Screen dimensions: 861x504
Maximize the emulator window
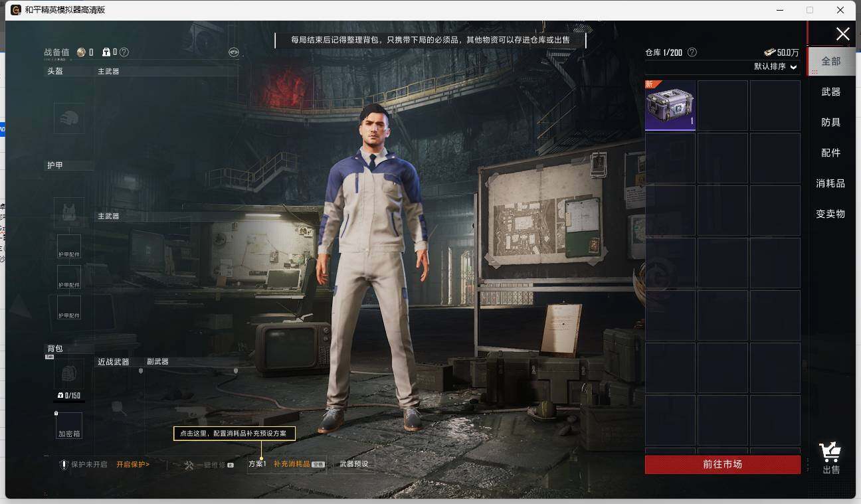pos(810,10)
